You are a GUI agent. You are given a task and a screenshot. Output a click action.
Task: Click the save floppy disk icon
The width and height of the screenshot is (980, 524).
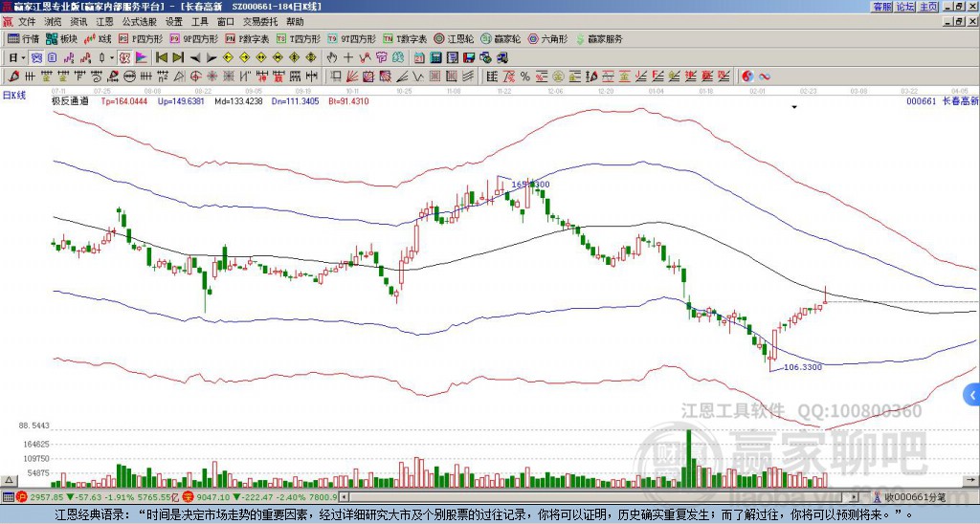[469, 58]
